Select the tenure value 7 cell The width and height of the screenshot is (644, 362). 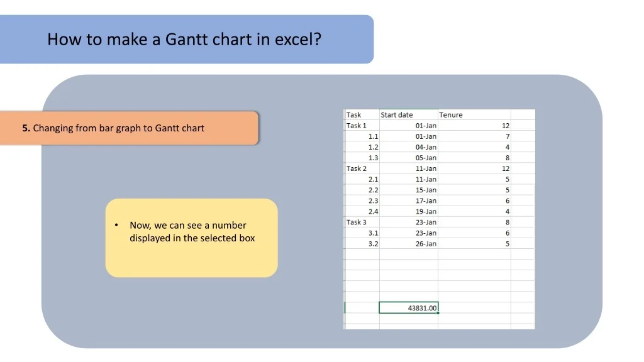click(x=474, y=136)
